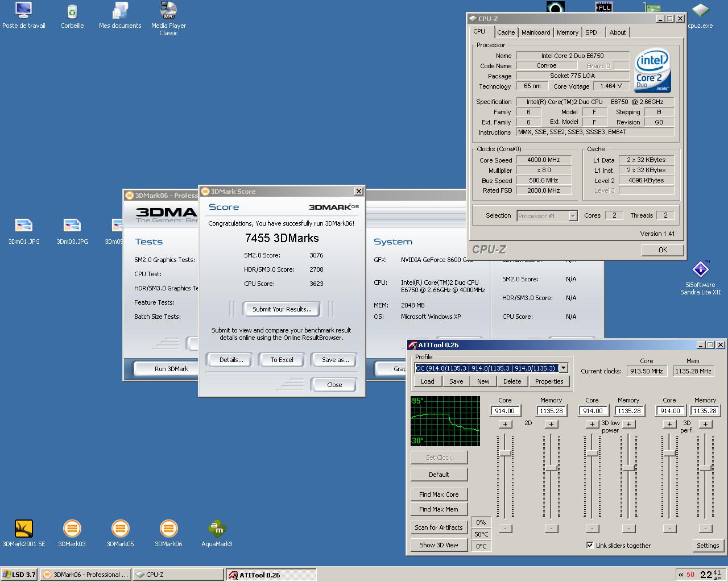Viewport: 728px width, 582px height.
Task: Launch the 3DMark03 desktop shortcut
Action: coord(72,533)
